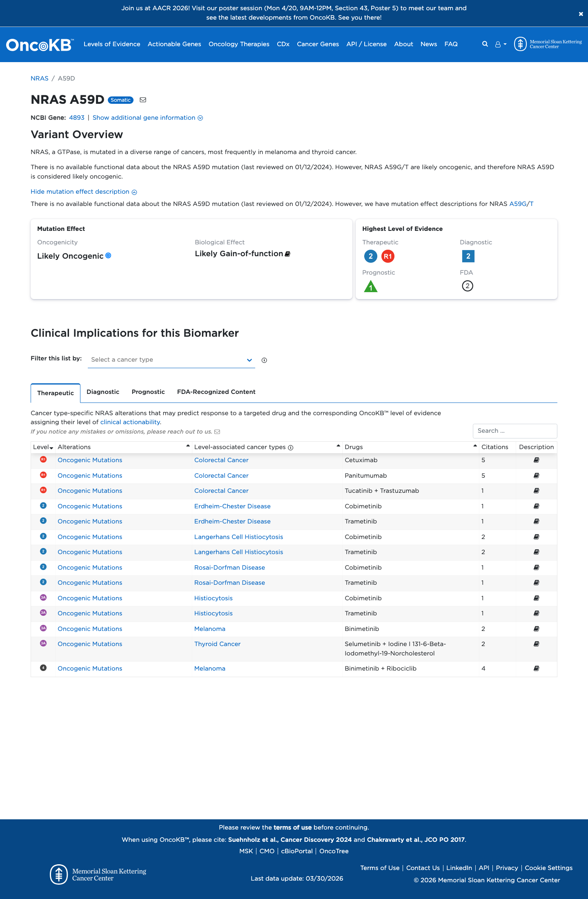Open CDx menu item
The width and height of the screenshot is (588, 899).
point(283,44)
